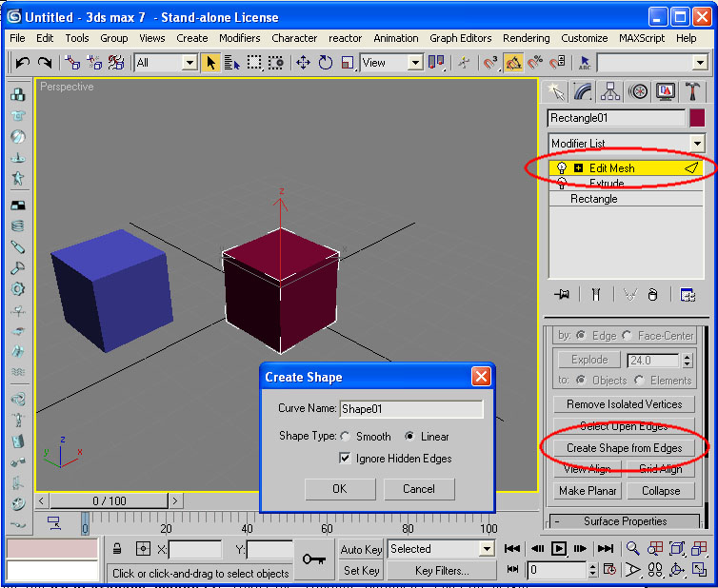
Task: Click Cancel in Create Shape dialog
Action: (419, 489)
